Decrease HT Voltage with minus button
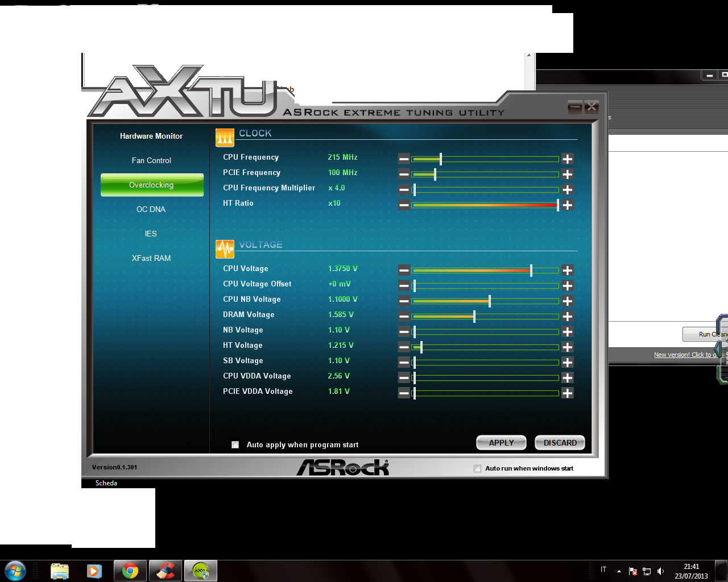728x582 pixels. (404, 347)
